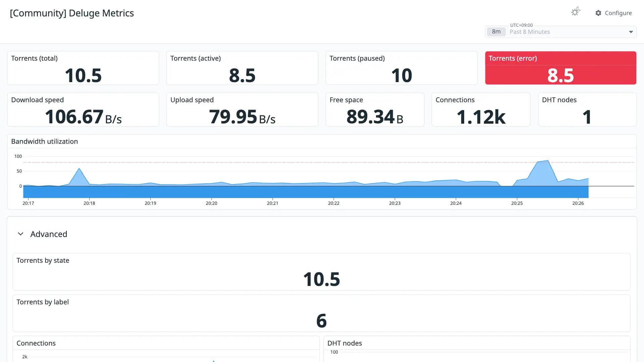Click the Download speed title label
The height and width of the screenshot is (362, 644).
(x=38, y=100)
